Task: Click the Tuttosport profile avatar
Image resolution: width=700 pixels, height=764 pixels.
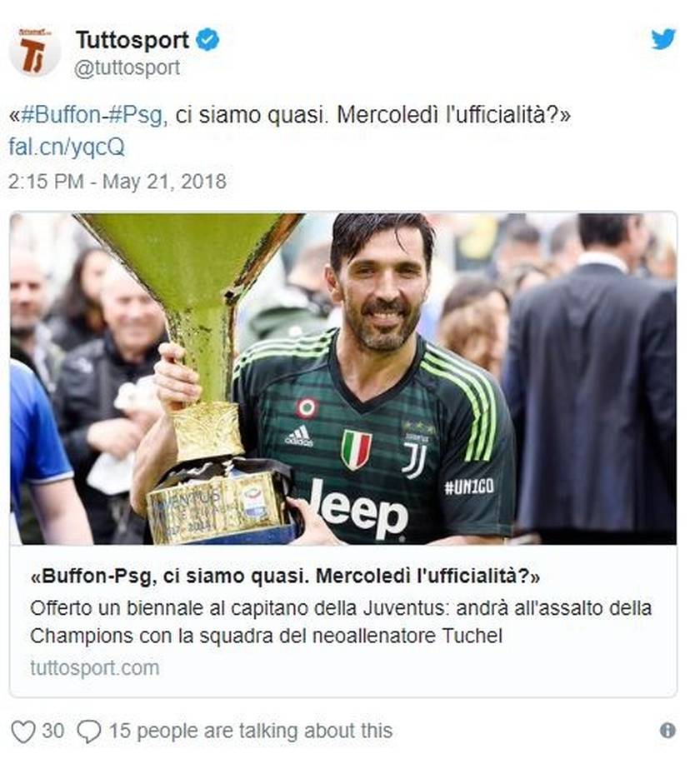Action: [35, 52]
